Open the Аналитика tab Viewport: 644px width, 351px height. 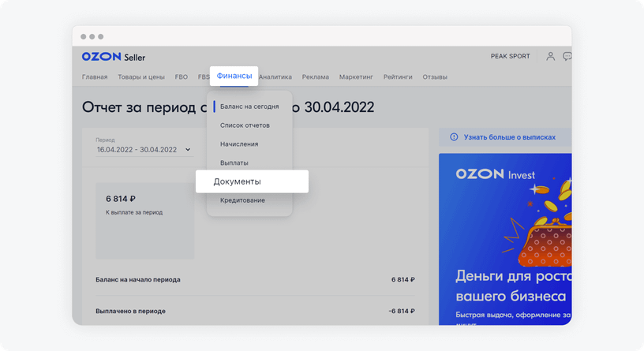click(x=275, y=77)
